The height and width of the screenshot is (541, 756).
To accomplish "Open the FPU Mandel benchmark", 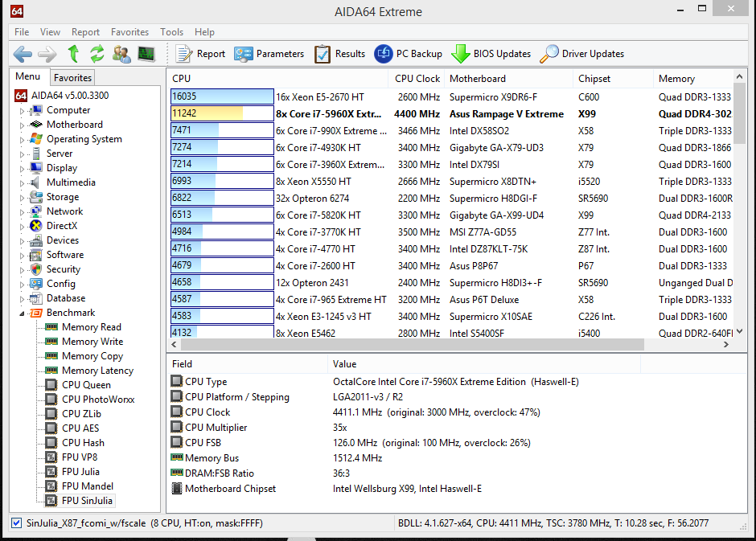I will [x=88, y=486].
